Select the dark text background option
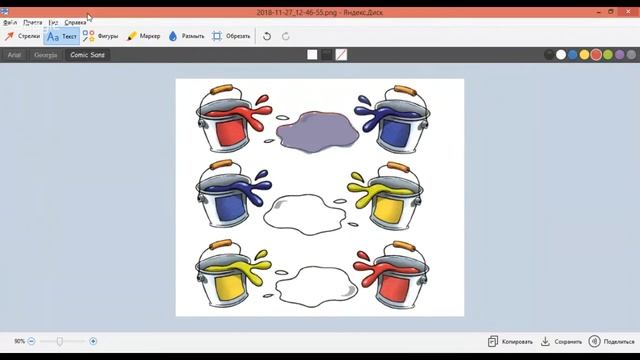 pos(327,55)
